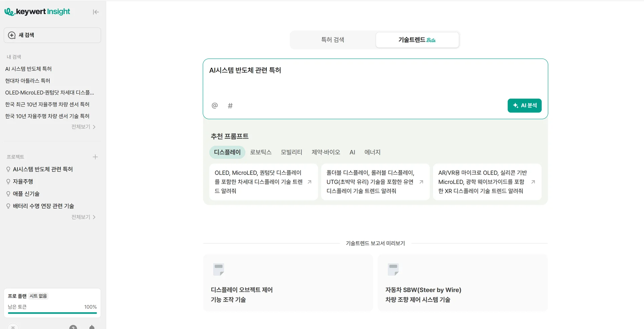Click the arrow icon on the OLED, MicroLED, 퀀텀닷 prompt
Viewport: 644px width, 329px height.
(x=310, y=182)
